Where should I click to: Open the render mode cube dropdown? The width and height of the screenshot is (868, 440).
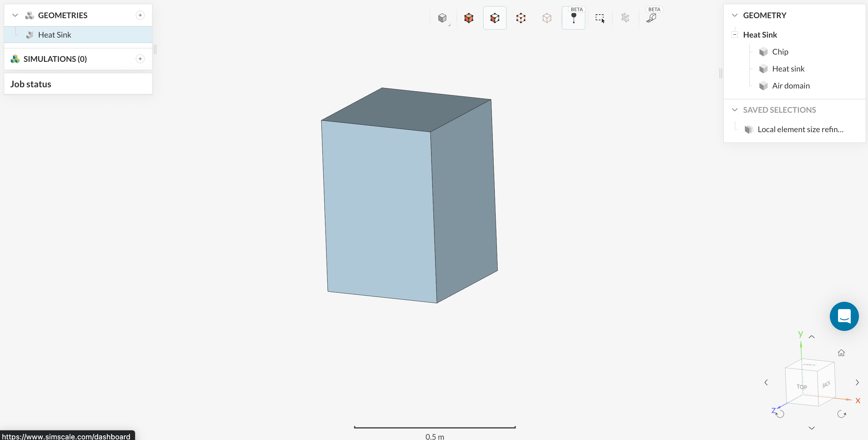pyautogui.click(x=443, y=18)
